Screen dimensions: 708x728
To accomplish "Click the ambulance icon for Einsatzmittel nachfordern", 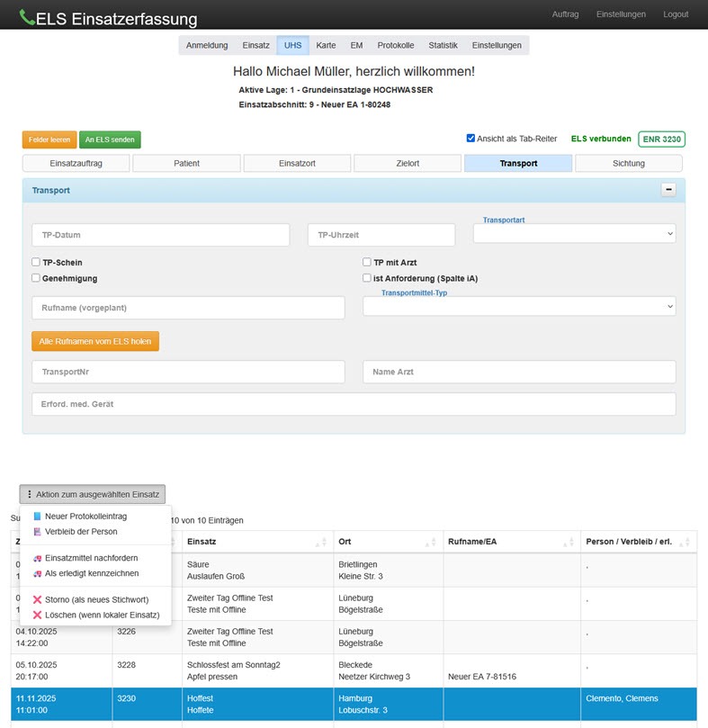I will point(37,559).
